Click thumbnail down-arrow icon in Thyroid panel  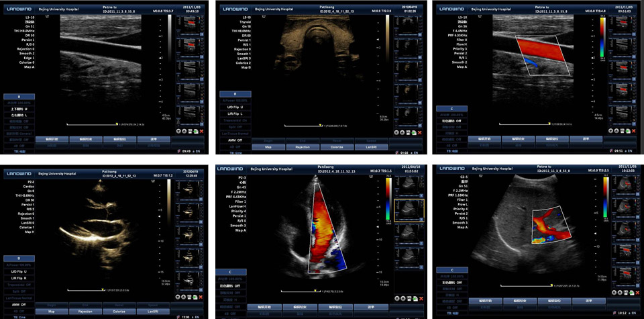click(x=396, y=132)
